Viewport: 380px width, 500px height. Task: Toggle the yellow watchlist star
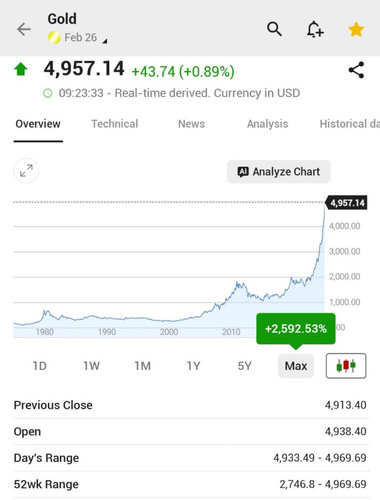(x=356, y=29)
